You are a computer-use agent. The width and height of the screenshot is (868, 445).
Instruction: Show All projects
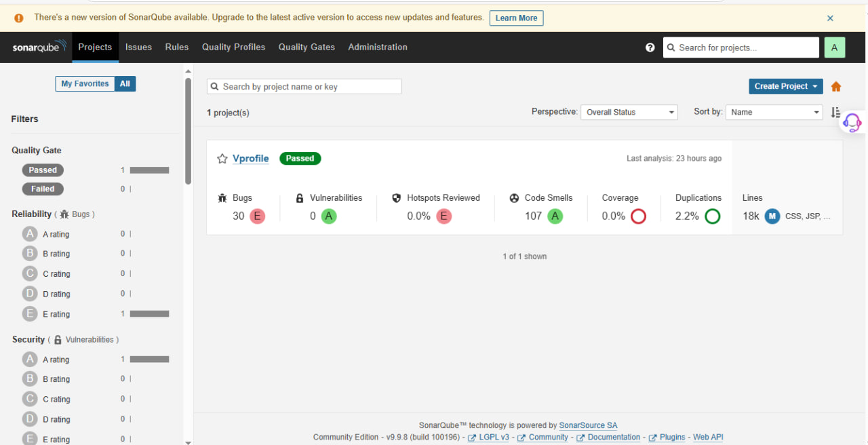125,83
